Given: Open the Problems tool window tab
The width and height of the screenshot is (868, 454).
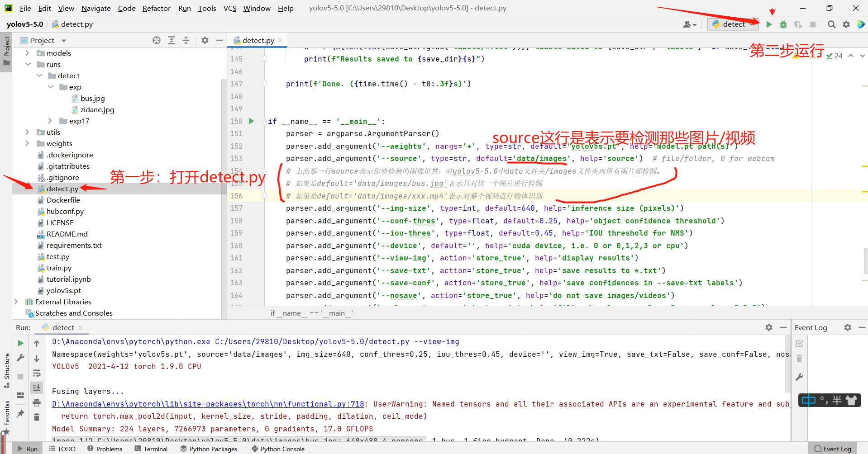Looking at the screenshot, I should 105,449.
